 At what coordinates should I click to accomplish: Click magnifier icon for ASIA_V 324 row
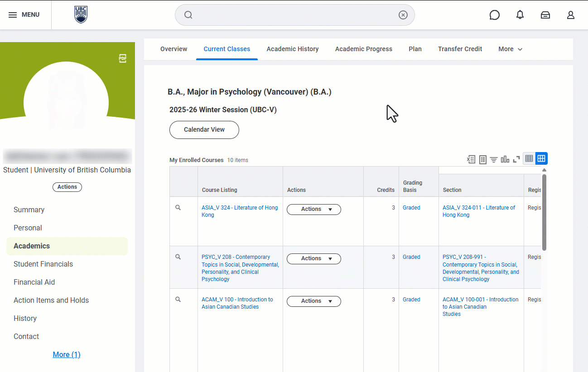178,208
